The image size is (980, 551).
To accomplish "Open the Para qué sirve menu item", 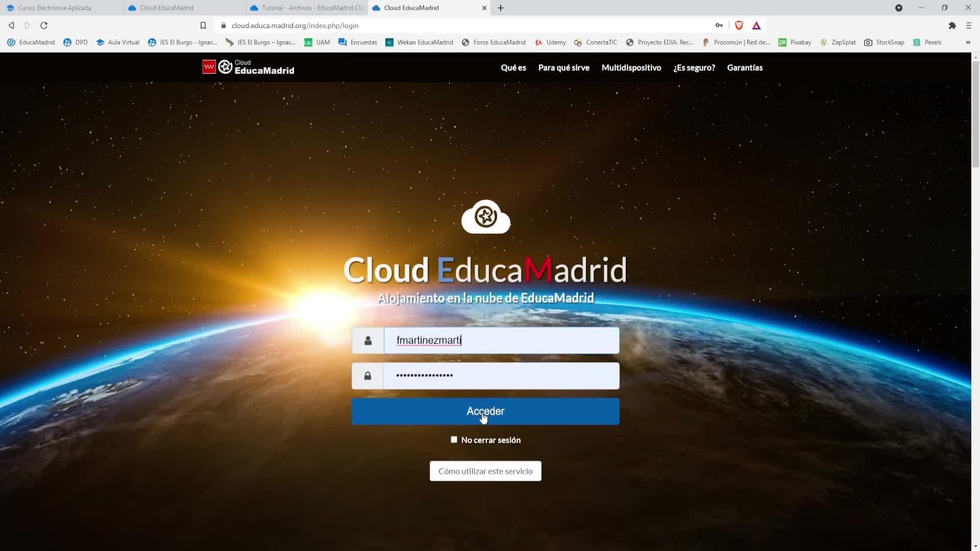I will pyautogui.click(x=563, y=67).
